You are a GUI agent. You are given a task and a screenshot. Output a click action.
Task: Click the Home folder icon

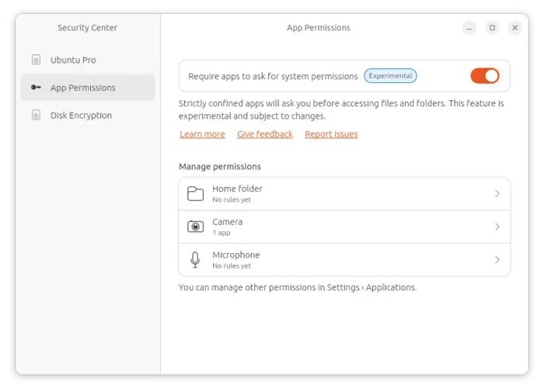[196, 194]
